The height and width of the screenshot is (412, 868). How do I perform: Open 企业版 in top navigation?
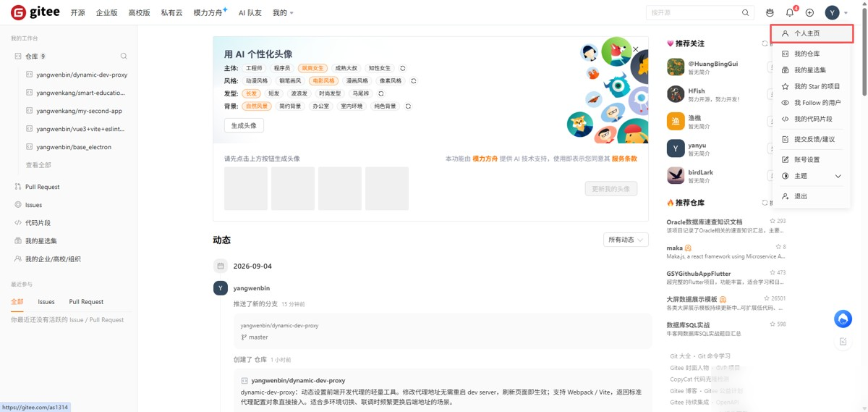click(x=106, y=13)
